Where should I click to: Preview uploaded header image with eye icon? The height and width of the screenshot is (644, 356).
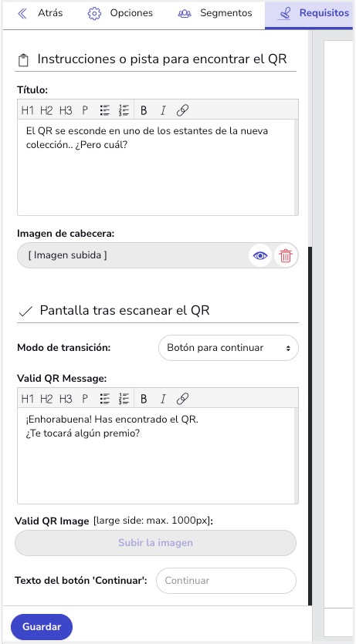260,256
